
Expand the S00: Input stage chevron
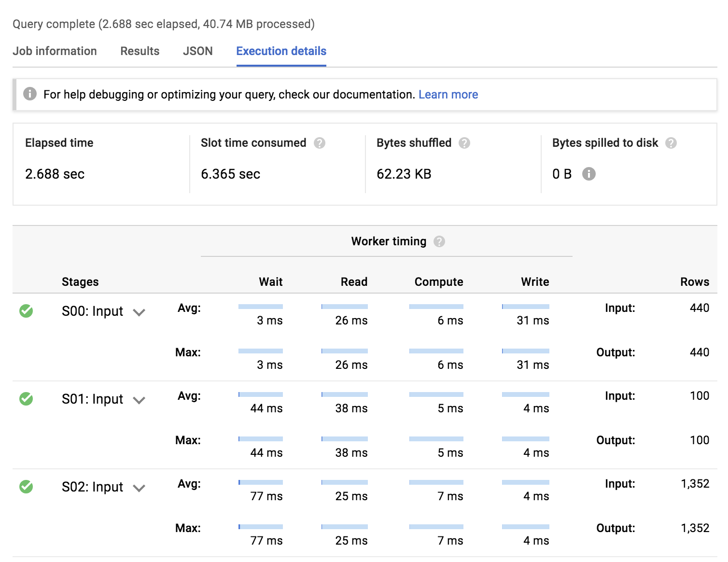coord(139,312)
